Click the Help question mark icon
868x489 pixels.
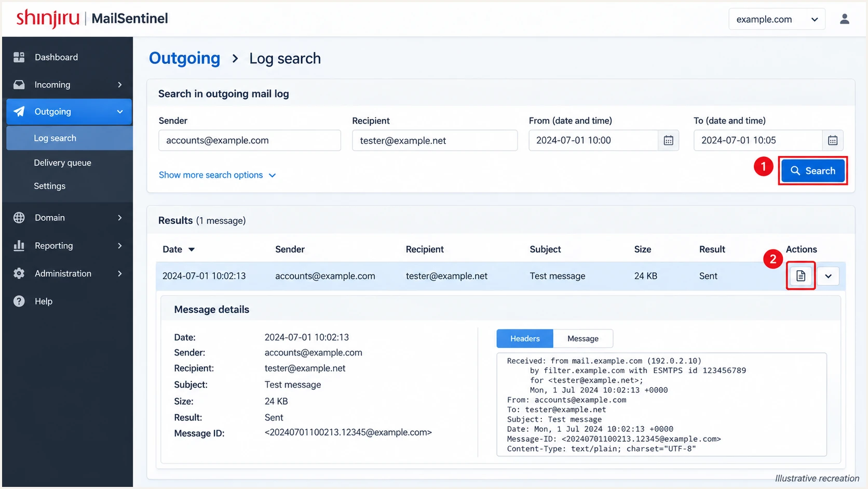coord(19,301)
